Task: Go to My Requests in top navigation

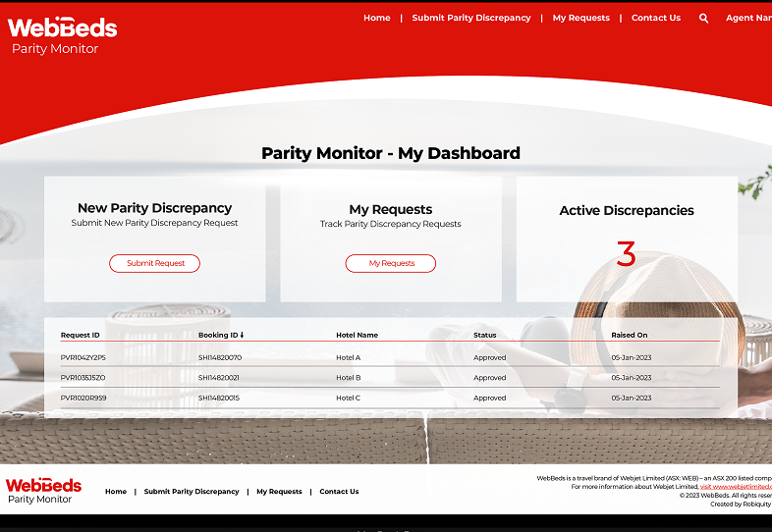Action: click(x=580, y=18)
